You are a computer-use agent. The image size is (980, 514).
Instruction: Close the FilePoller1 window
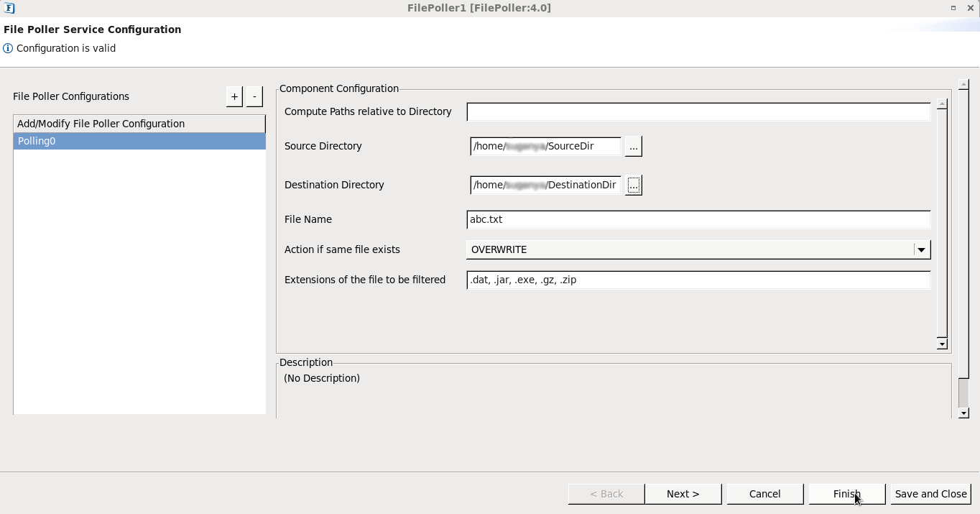pyautogui.click(x=970, y=8)
